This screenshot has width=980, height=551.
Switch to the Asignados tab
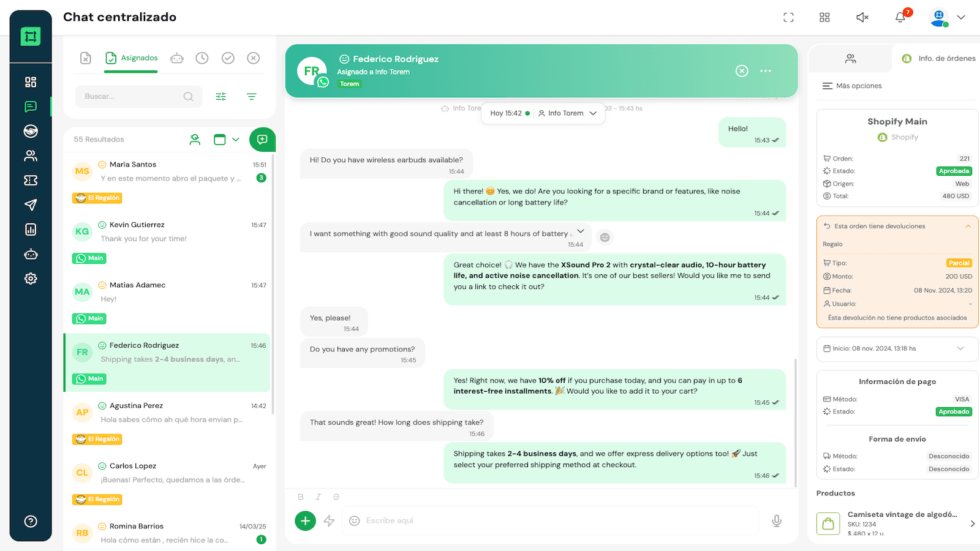point(131,58)
